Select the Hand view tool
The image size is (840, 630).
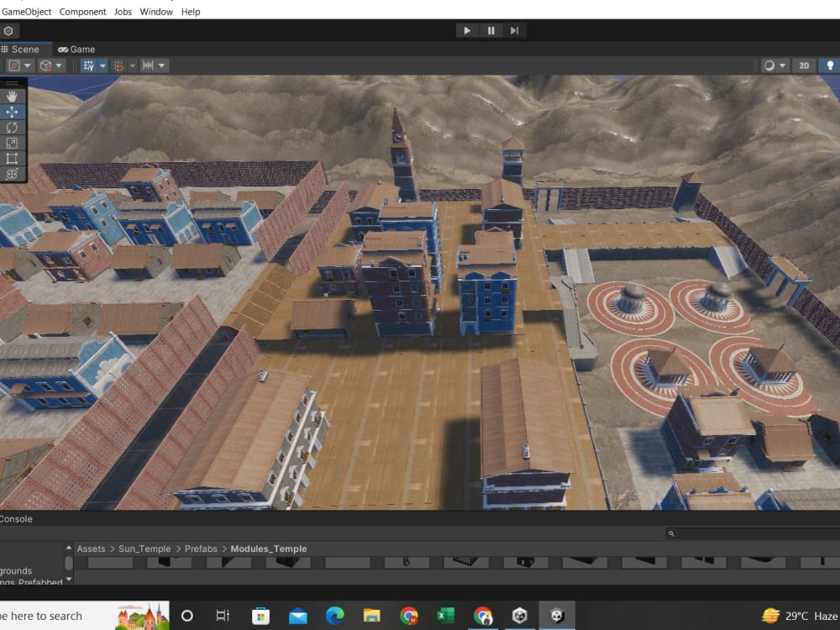click(12, 96)
